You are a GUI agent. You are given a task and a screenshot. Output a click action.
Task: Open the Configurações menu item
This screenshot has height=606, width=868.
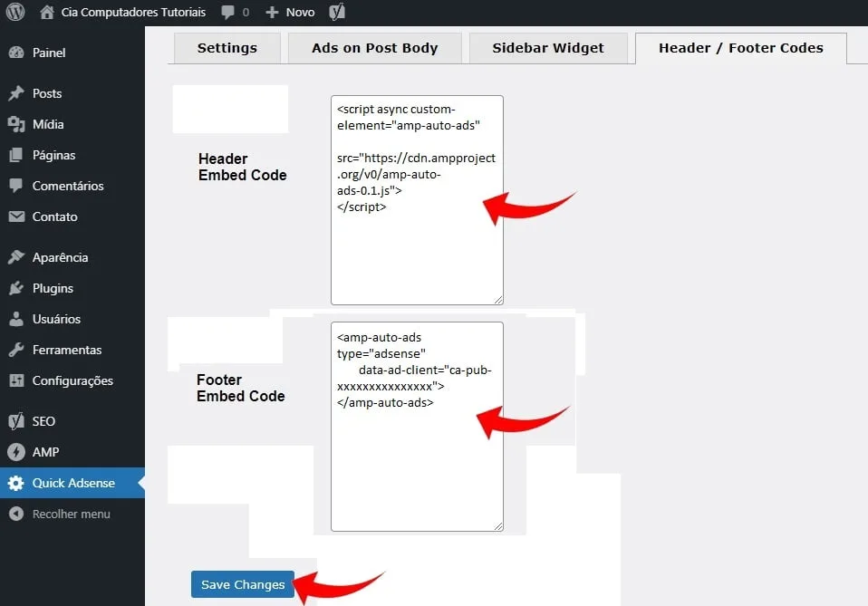(72, 380)
